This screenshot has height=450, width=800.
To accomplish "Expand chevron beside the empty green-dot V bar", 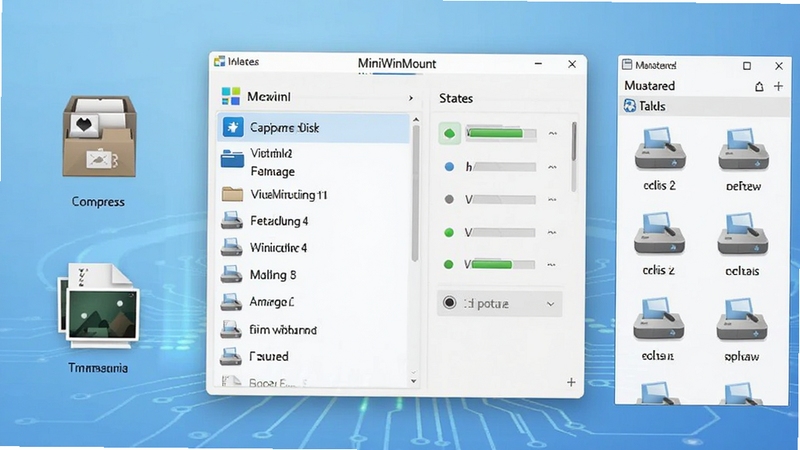I will (552, 233).
